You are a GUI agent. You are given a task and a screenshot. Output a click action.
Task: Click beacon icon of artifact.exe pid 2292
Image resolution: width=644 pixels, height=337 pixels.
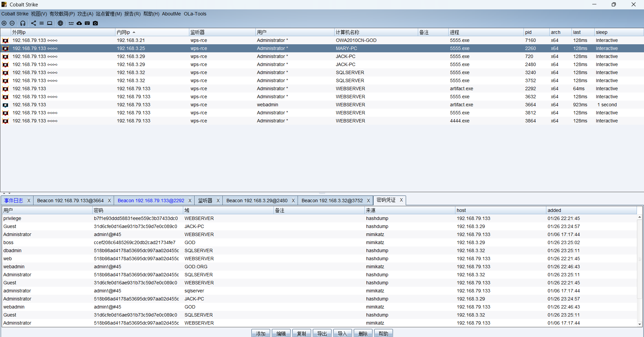5,89
